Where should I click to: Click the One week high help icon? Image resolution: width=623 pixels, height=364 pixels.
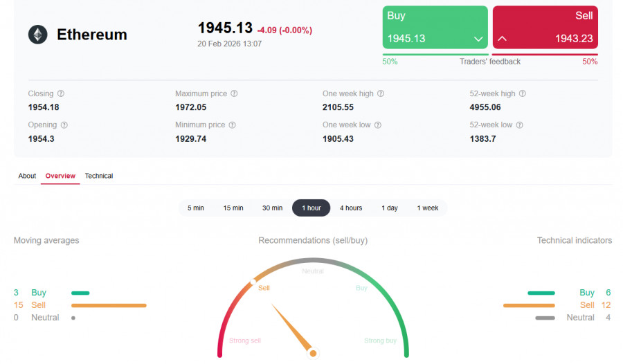coord(381,93)
